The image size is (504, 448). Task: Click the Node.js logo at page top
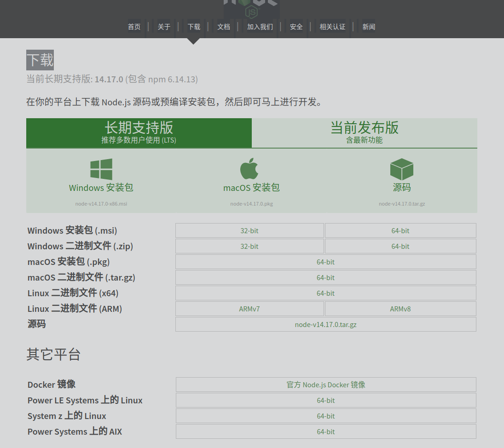[x=252, y=7]
